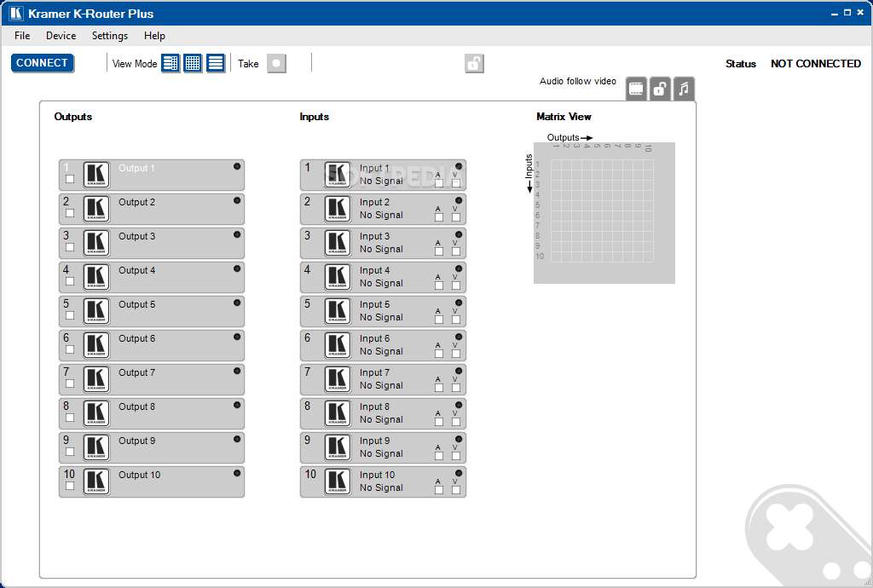Click No Signal text under Input 7
The width and height of the screenshot is (873, 588).
click(381, 385)
